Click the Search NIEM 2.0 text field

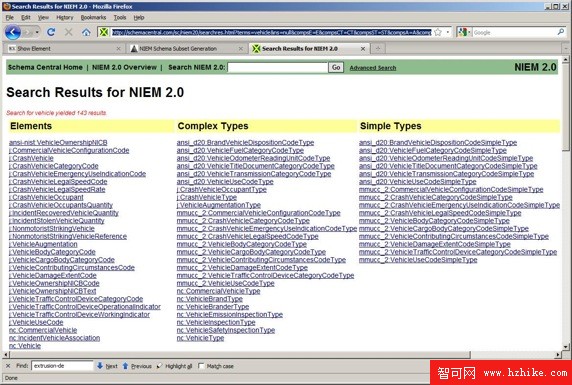coord(278,68)
